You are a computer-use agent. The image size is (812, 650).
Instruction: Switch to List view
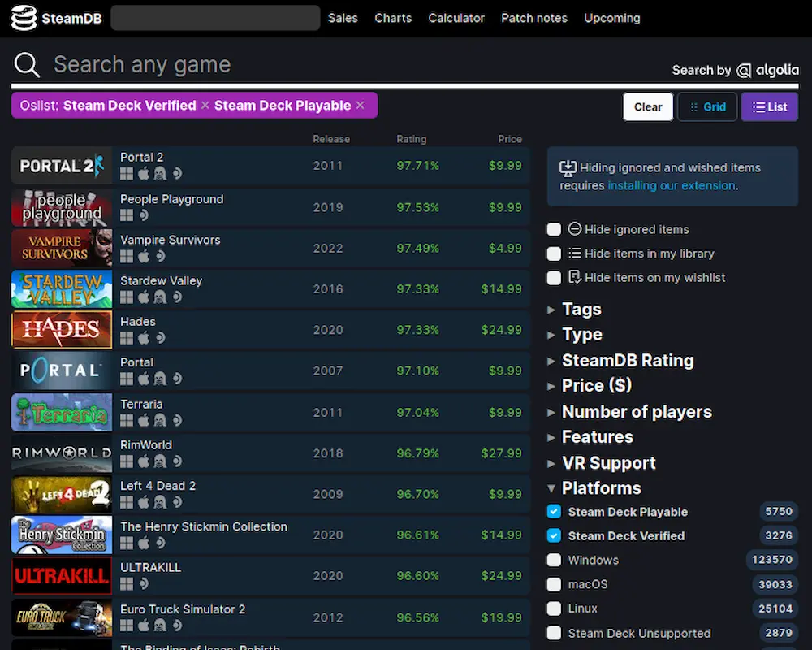pos(770,106)
